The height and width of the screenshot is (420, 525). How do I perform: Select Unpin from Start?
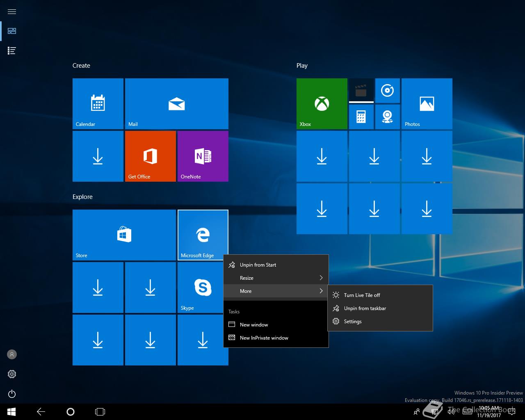(276, 265)
